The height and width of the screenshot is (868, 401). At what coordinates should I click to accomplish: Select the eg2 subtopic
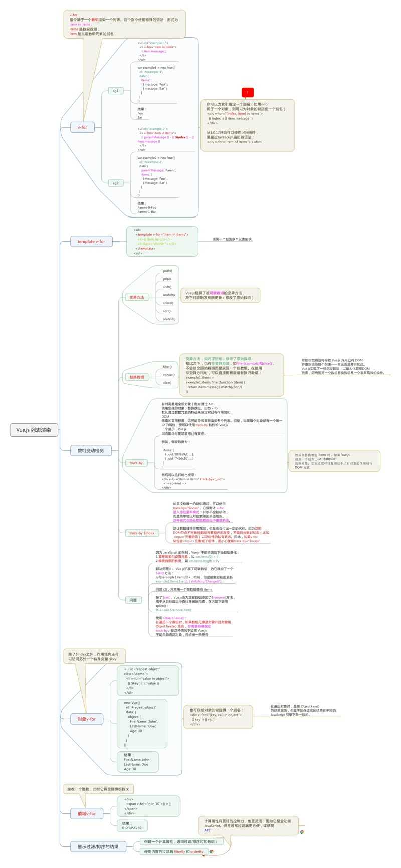[115, 183]
